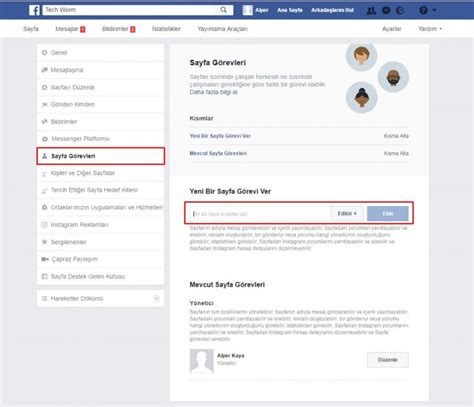Expand Hareketler Dökümü arrow icon
This screenshot has height=407, width=474.
156,298
